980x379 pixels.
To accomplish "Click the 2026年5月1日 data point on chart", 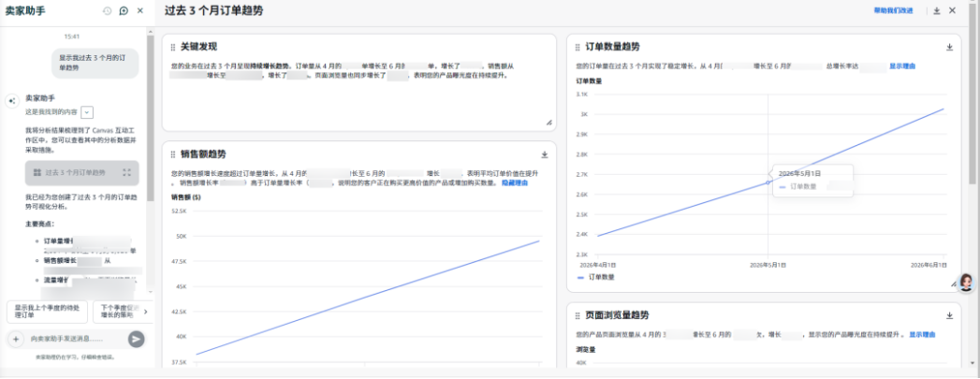I will [768, 182].
